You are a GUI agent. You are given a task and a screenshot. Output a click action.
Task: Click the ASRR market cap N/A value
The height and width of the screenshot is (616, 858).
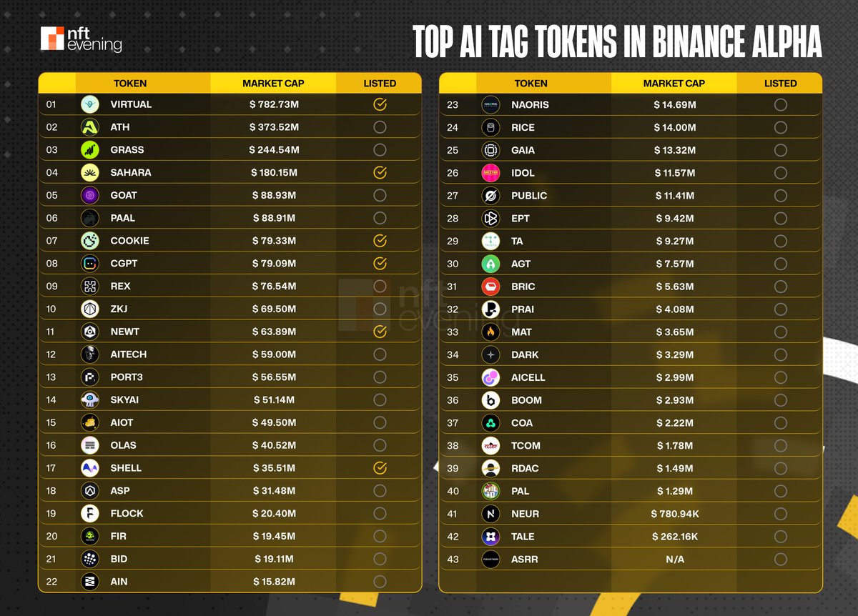(x=674, y=560)
